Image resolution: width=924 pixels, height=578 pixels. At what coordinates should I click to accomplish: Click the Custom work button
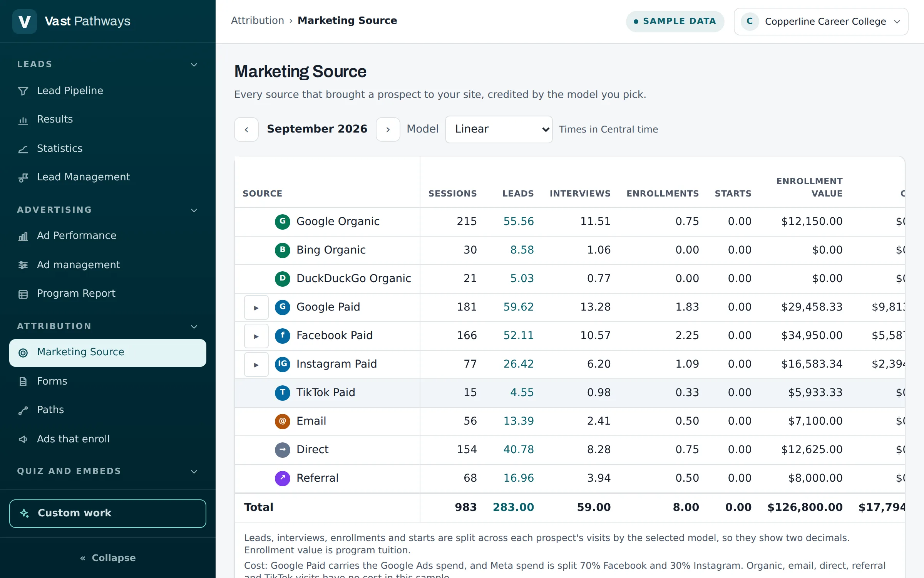coord(108,514)
